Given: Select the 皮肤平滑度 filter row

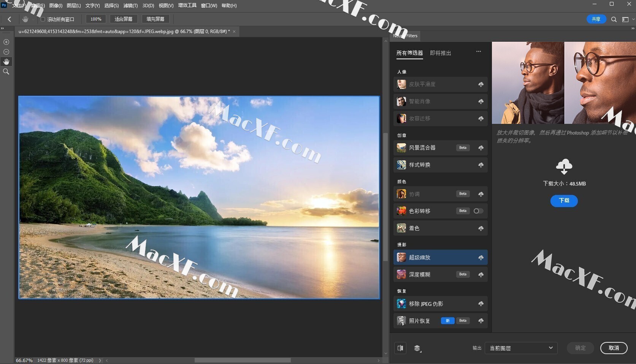Looking at the screenshot, I should point(440,84).
